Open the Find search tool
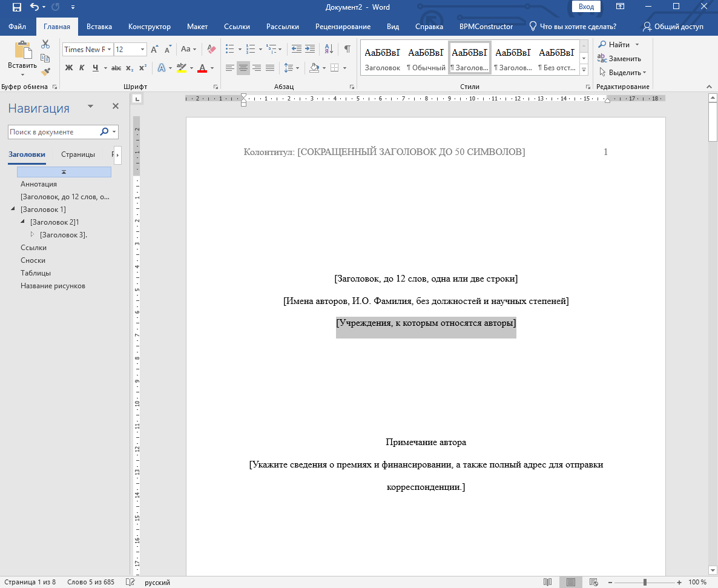Image resolution: width=718 pixels, height=588 pixels. click(614, 44)
